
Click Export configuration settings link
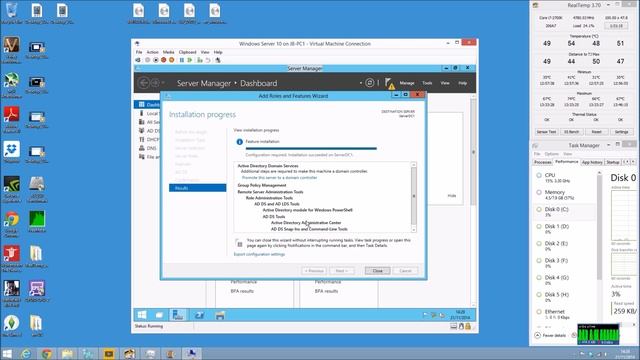pos(259,254)
